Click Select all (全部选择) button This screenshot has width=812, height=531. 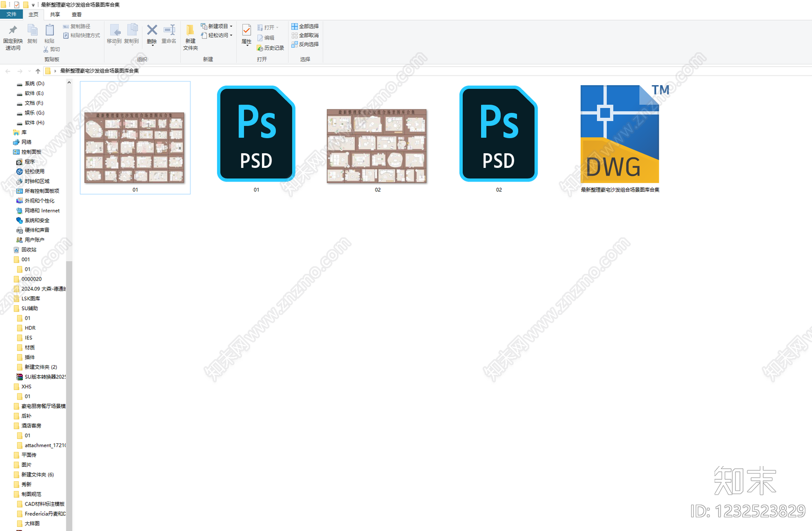click(x=305, y=26)
